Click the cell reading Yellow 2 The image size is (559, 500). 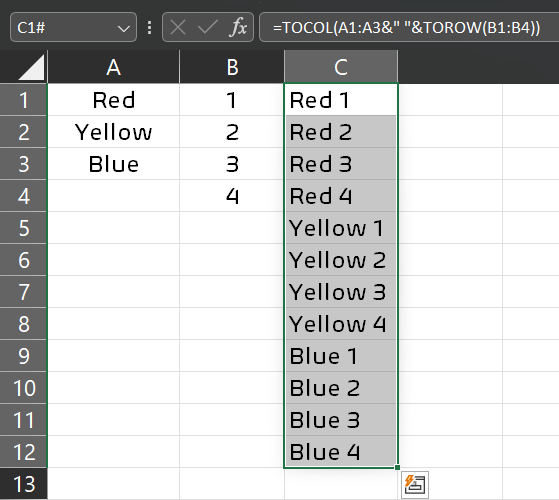coord(341,260)
